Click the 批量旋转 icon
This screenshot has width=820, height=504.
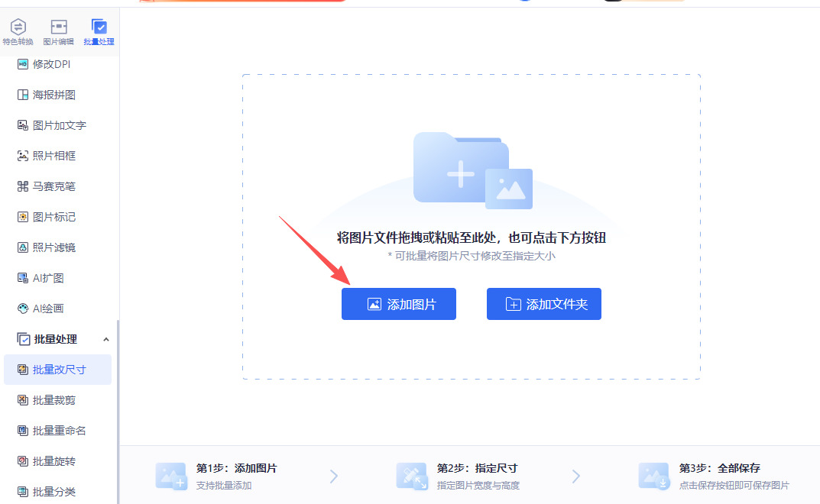[x=22, y=461]
